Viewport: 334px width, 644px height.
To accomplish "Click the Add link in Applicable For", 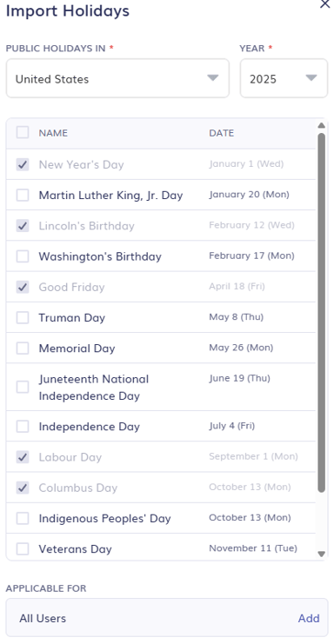I will point(309,618).
